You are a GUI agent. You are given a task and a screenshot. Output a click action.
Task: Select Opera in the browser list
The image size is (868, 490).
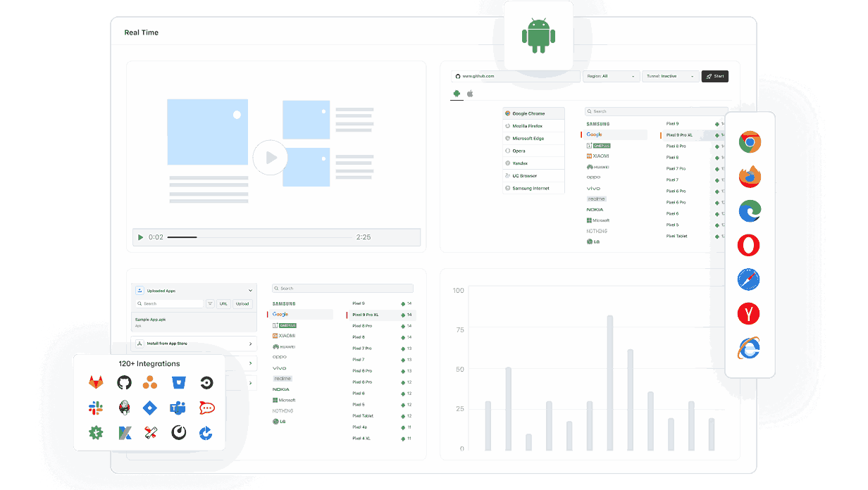pyautogui.click(x=534, y=151)
